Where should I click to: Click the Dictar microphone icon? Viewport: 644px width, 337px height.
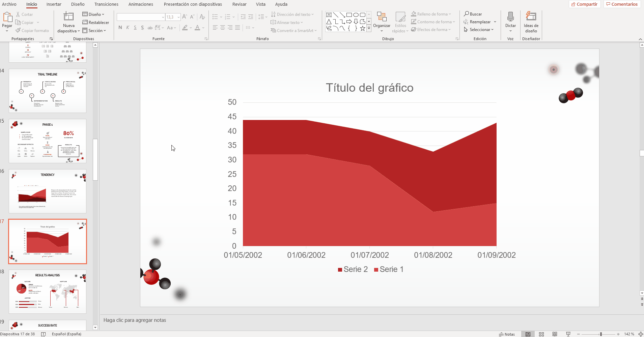pos(510,17)
